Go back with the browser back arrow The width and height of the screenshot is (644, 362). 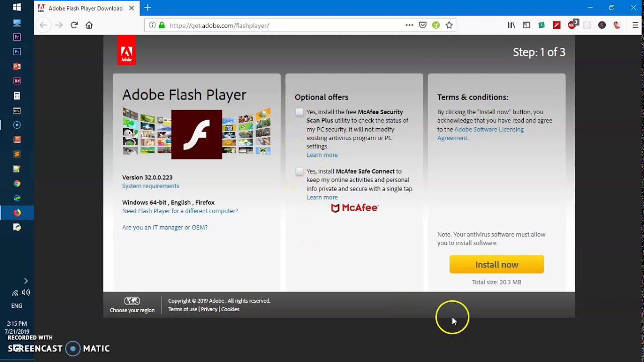coord(43,25)
